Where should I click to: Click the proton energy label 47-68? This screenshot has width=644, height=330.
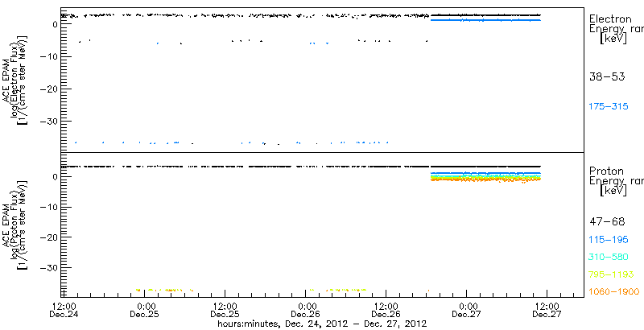[x=607, y=222]
